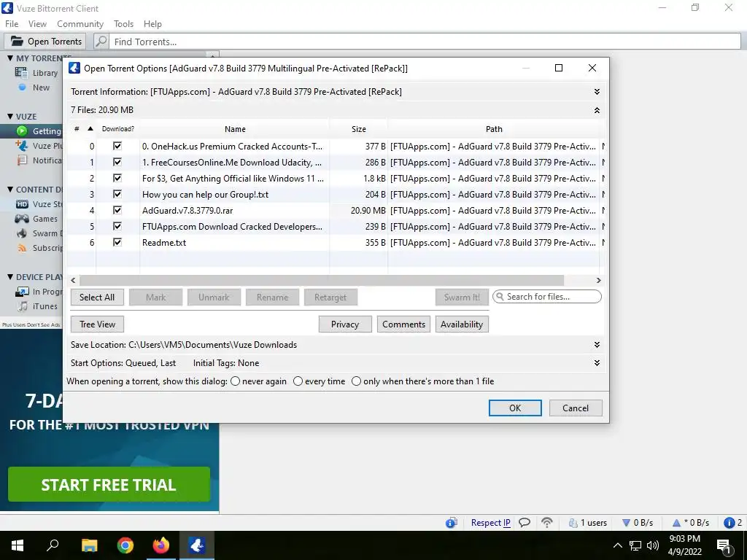Open the Community menu
The width and height of the screenshot is (747, 560).
point(80,24)
